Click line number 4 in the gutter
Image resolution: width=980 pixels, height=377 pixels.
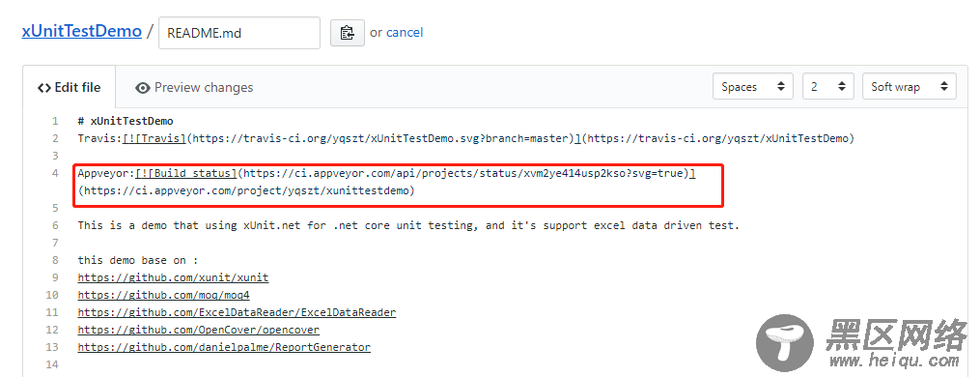[55, 173]
